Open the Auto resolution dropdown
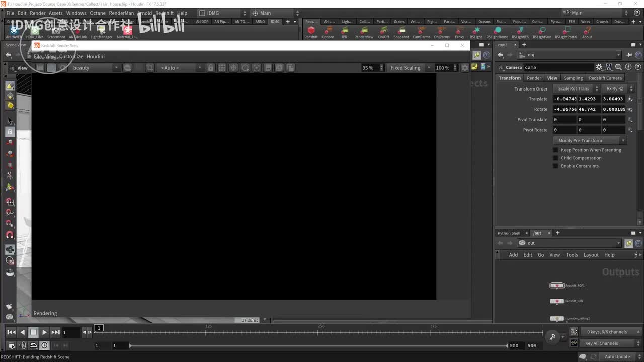 click(180, 68)
